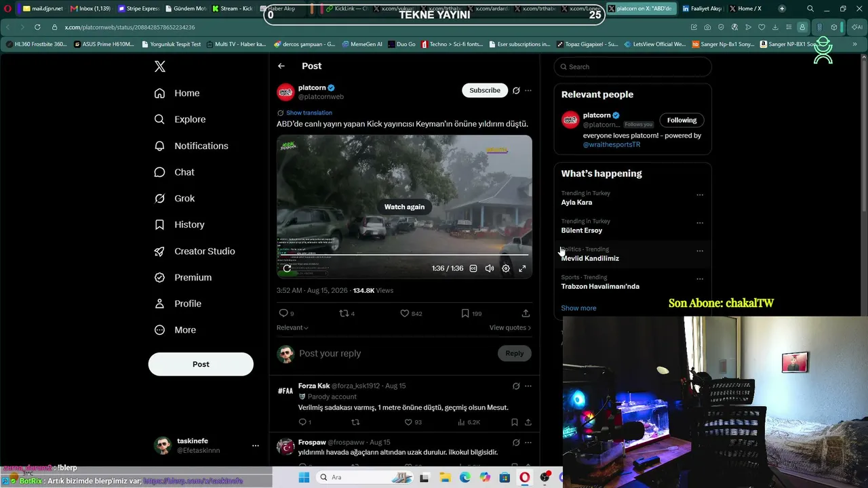Open more options on platcorn's post
Screen dimensions: 868x488
[x=528, y=90]
